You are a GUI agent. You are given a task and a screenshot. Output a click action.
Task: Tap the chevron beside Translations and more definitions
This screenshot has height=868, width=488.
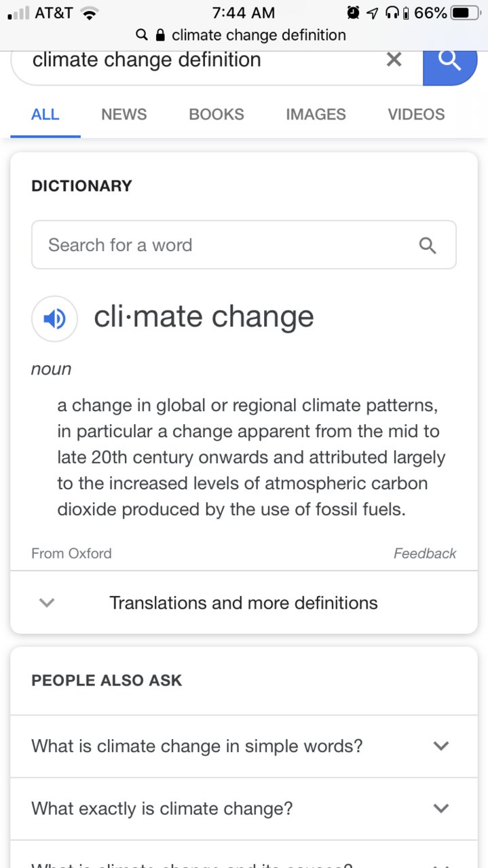coord(47,603)
